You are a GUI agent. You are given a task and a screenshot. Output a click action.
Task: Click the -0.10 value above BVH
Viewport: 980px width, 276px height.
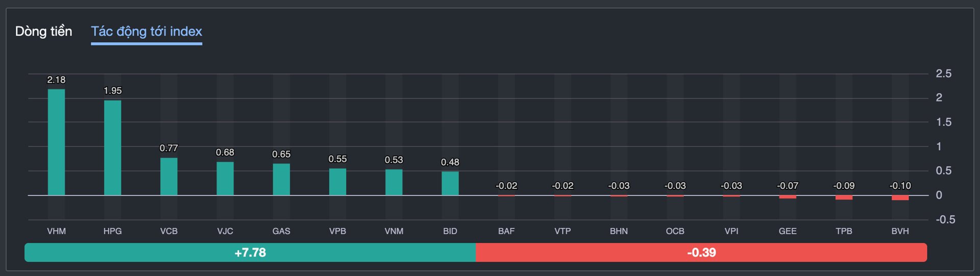tap(900, 186)
